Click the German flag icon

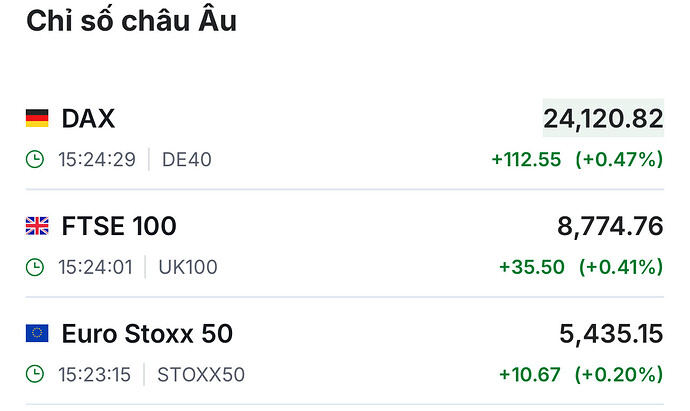click(x=37, y=119)
